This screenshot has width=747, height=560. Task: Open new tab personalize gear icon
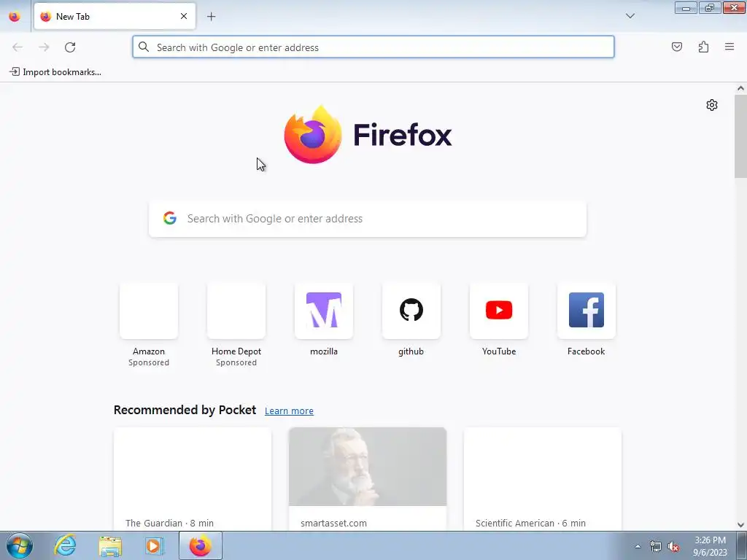point(712,105)
